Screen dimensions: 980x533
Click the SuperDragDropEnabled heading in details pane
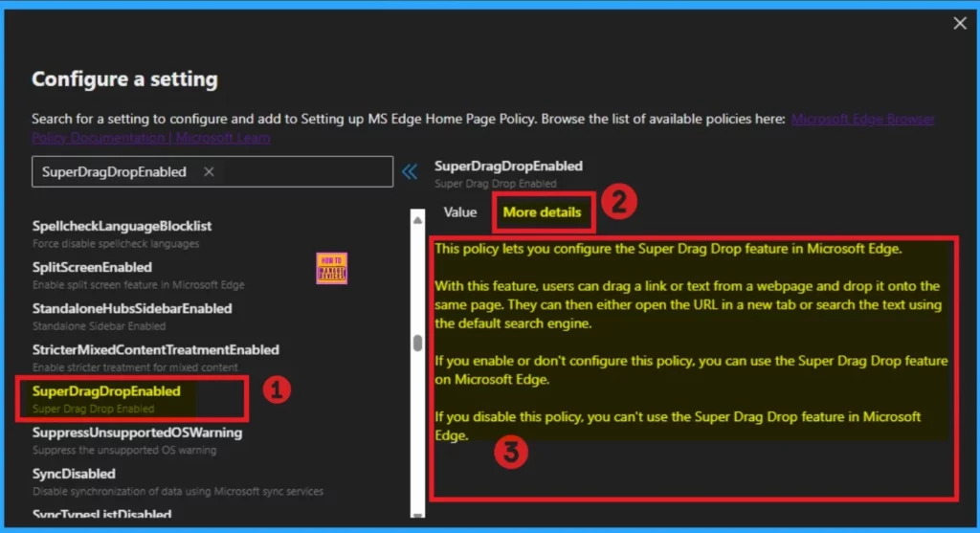coord(508,167)
